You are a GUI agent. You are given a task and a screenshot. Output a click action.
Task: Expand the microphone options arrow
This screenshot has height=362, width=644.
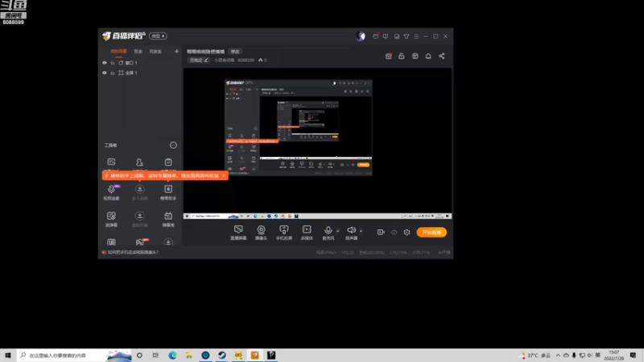point(337,231)
